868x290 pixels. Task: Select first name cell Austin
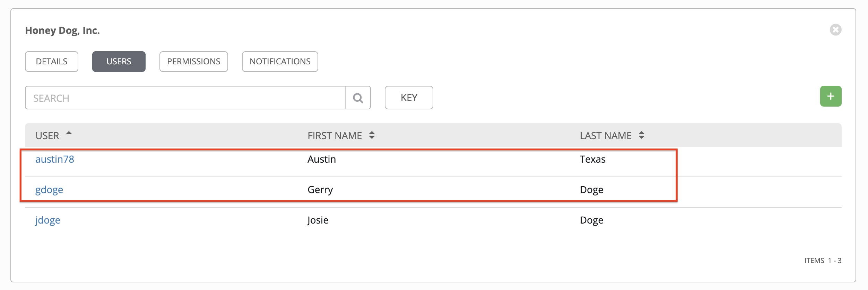pyautogui.click(x=322, y=159)
